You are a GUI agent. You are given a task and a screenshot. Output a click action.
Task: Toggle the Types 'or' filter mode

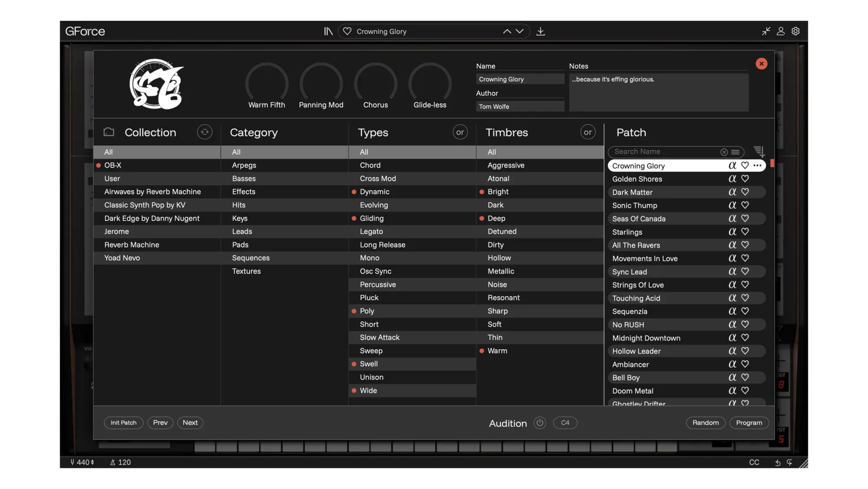point(460,132)
